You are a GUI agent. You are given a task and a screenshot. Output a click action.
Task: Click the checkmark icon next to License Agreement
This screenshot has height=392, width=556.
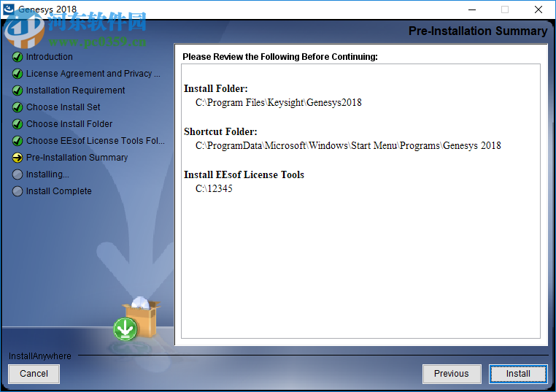tap(18, 74)
